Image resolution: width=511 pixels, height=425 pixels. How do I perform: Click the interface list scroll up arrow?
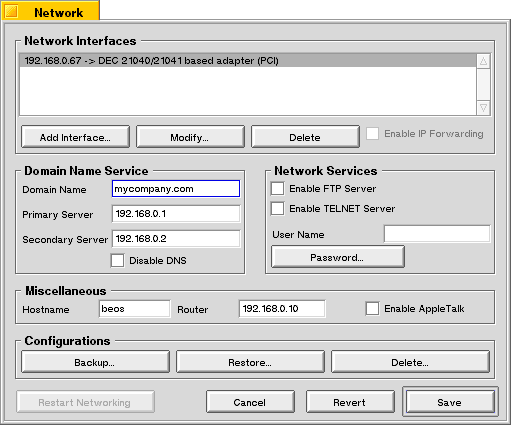[x=483, y=61]
